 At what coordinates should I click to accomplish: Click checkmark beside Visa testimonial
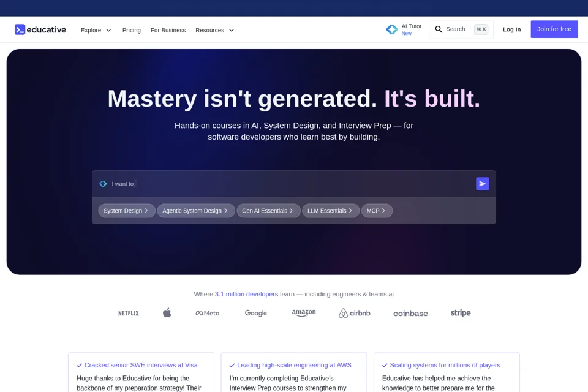pos(79,366)
